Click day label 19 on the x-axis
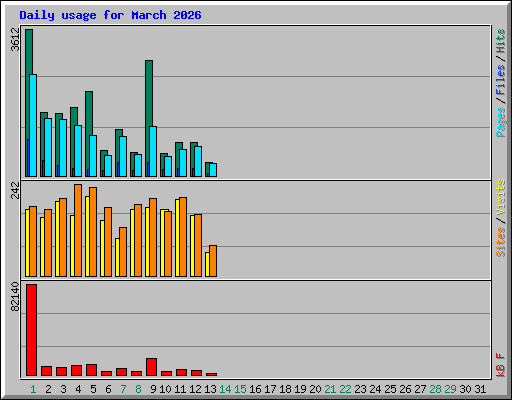 tap(300, 389)
